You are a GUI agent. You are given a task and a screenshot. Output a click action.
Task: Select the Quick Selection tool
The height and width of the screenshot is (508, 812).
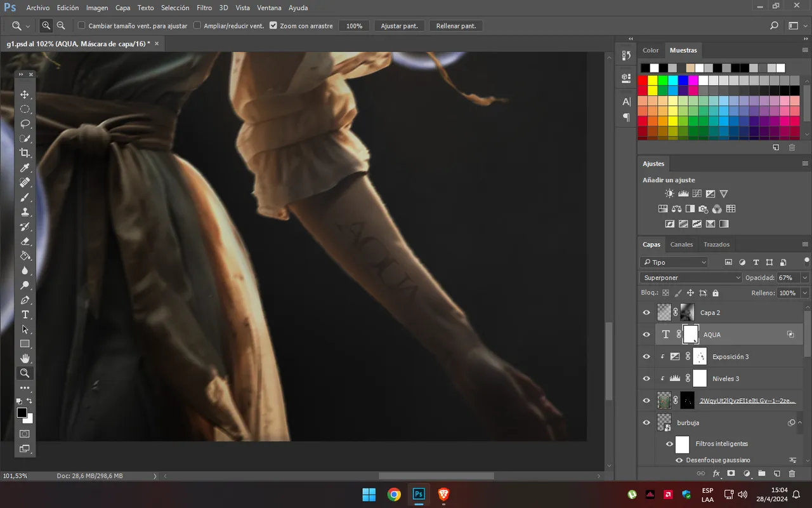pos(25,138)
